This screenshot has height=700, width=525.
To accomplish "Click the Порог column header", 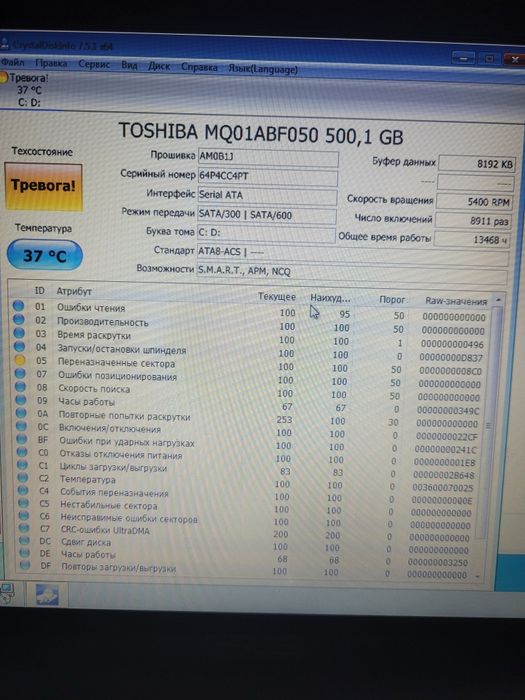I will click(x=392, y=300).
